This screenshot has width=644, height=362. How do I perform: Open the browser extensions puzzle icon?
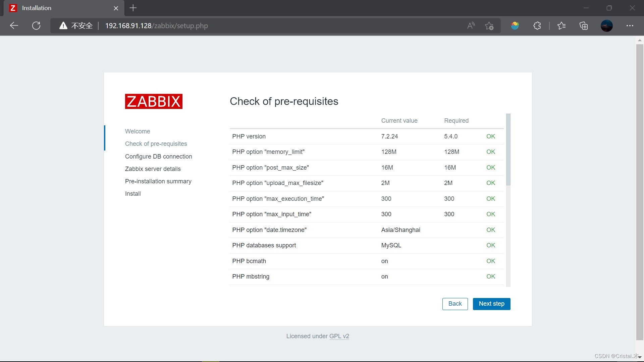537,26
